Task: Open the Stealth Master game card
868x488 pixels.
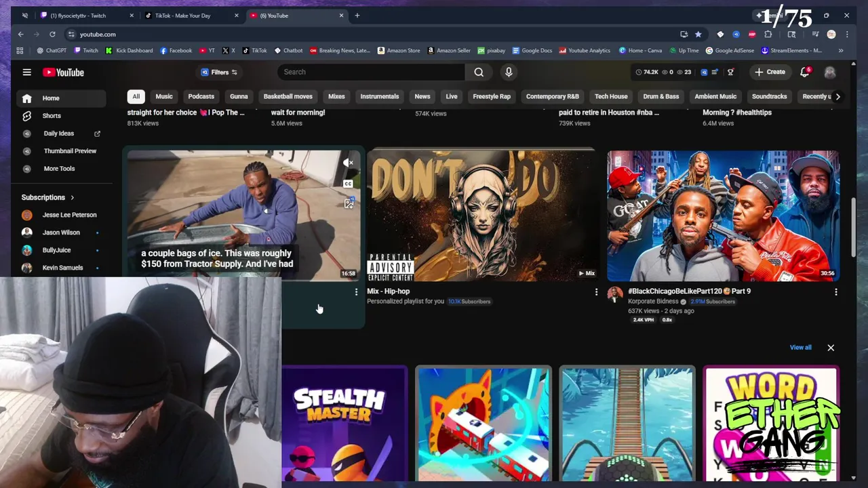Action: [x=344, y=424]
